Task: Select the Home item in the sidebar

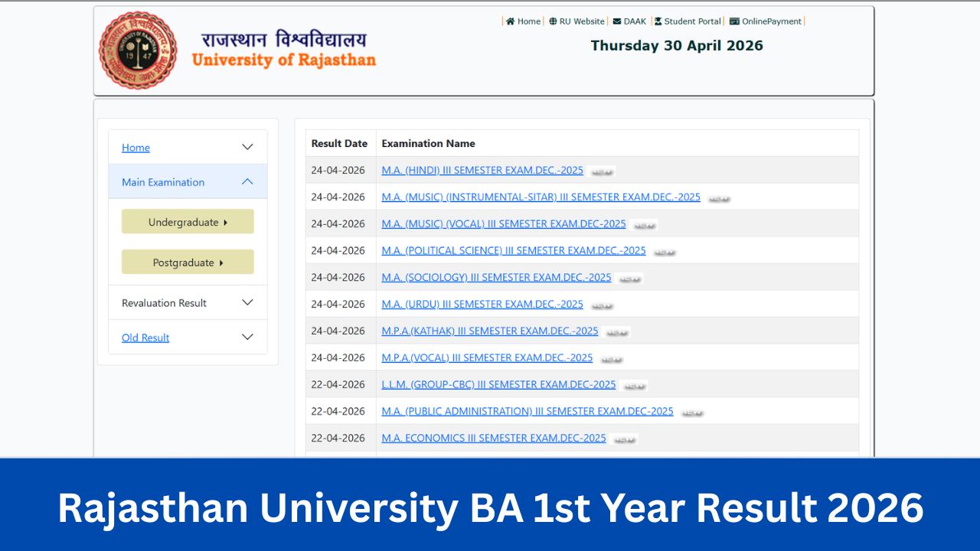Action: tap(136, 148)
